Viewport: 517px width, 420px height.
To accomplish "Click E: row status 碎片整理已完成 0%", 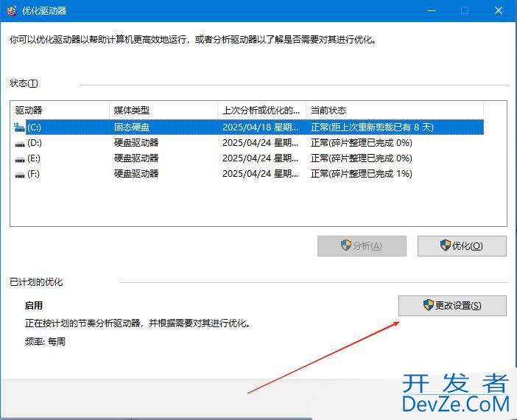I will coord(362,158).
